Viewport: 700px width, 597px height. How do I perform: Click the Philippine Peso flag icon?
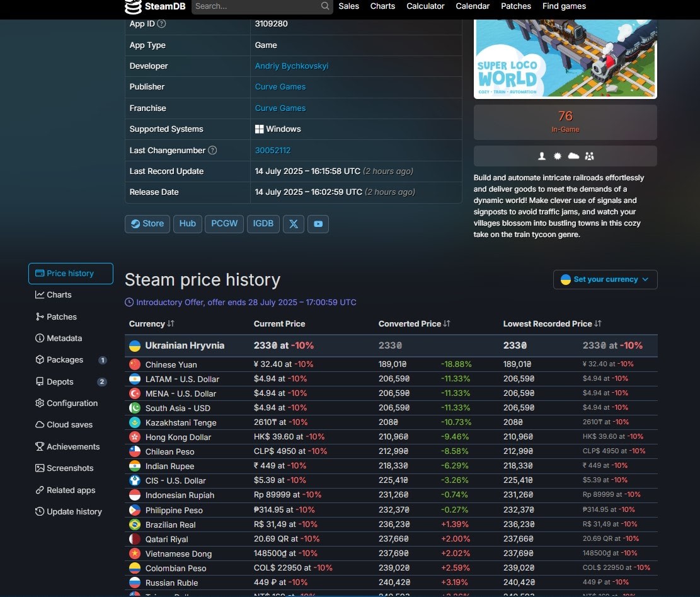[x=134, y=510]
